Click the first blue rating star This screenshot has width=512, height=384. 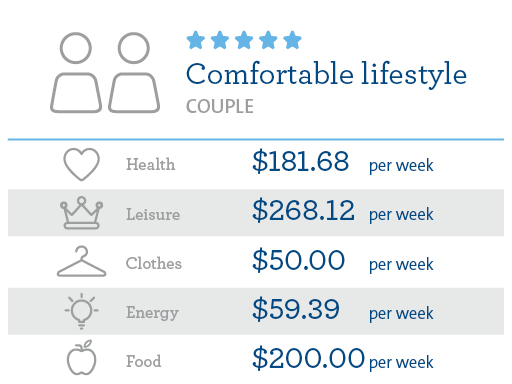(x=196, y=40)
